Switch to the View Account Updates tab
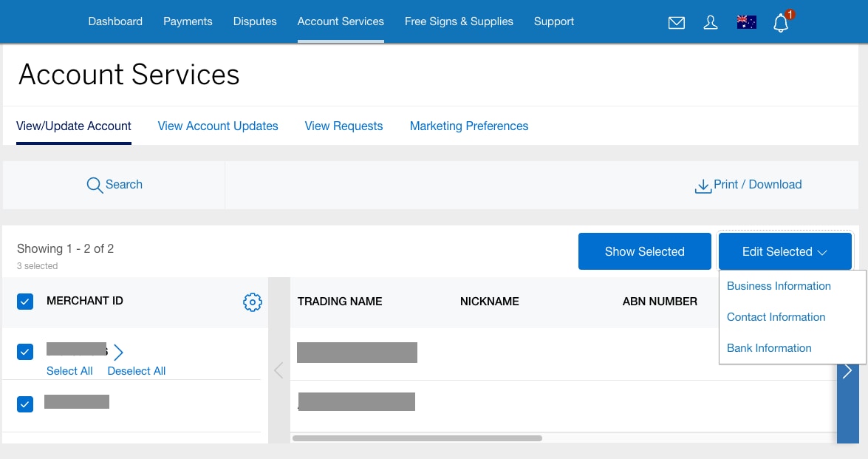 tap(217, 126)
